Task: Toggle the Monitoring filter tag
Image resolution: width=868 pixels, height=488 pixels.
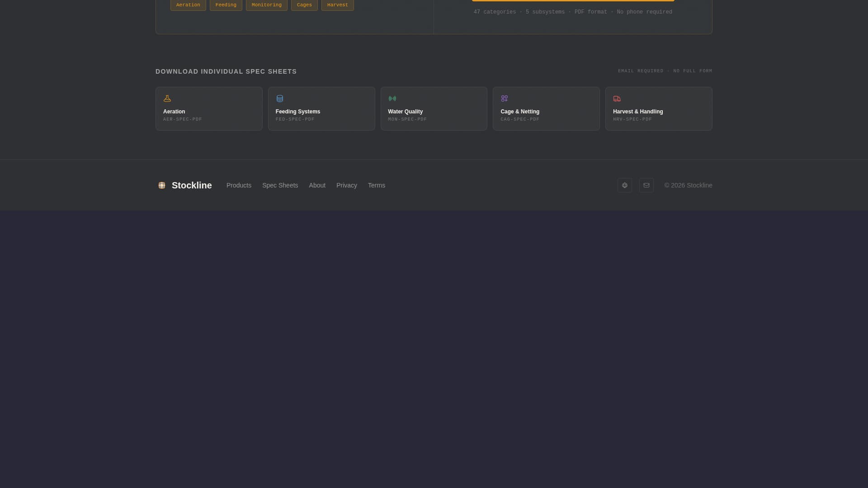Action: [x=266, y=5]
